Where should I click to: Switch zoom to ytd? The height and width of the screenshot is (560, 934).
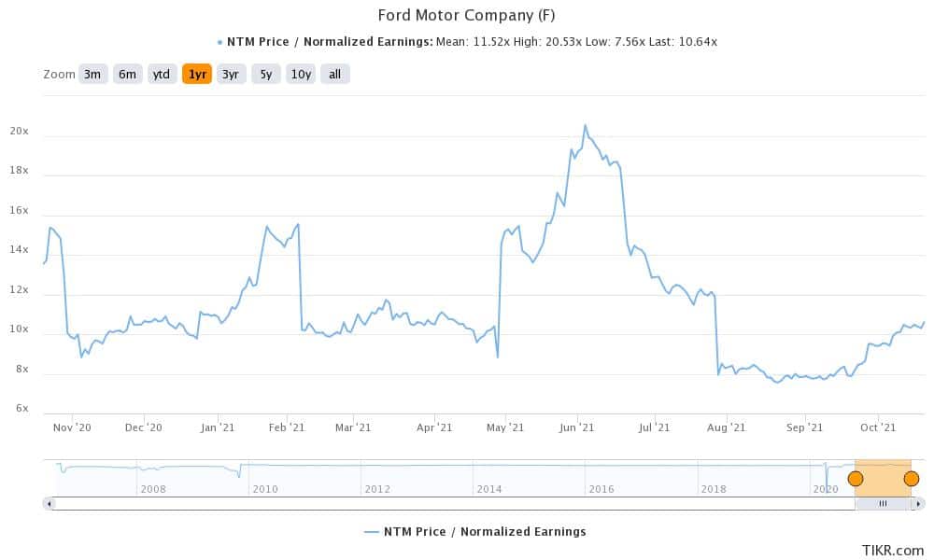coord(162,75)
